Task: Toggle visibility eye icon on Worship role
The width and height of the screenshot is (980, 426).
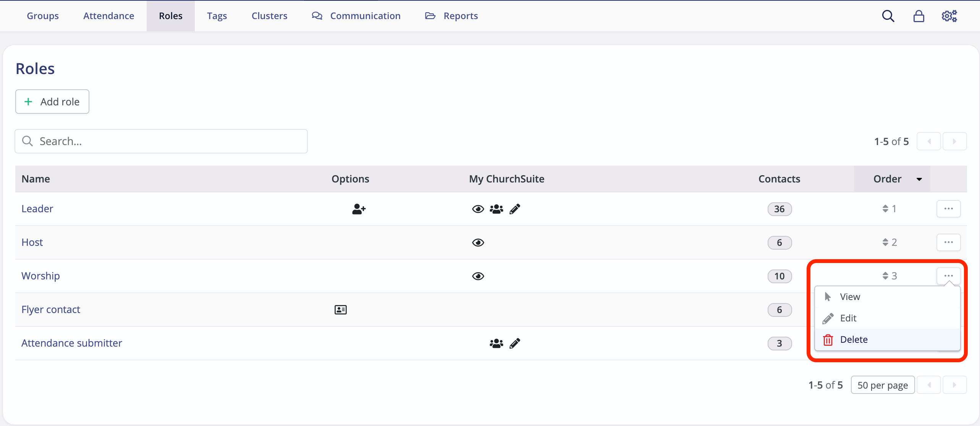Action: coord(478,276)
